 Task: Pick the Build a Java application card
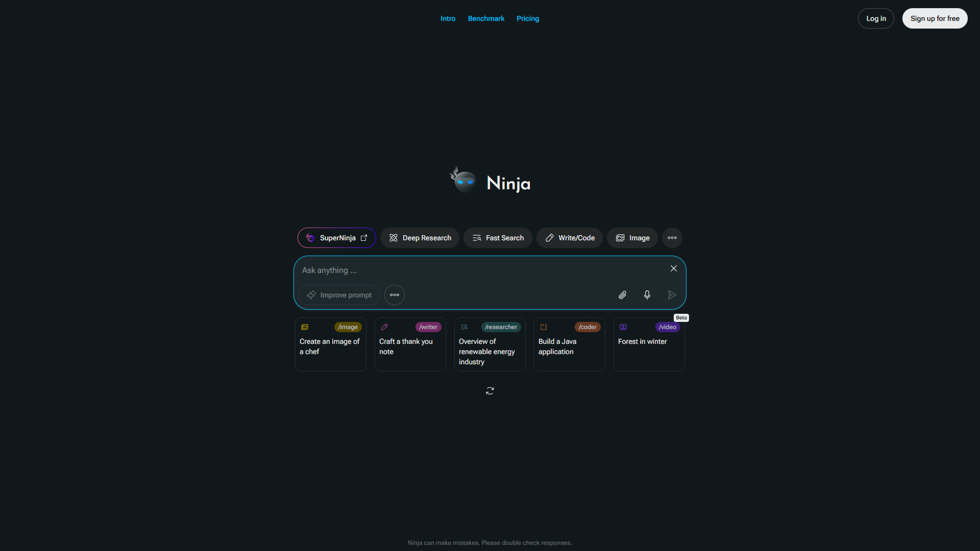pyautogui.click(x=570, y=344)
